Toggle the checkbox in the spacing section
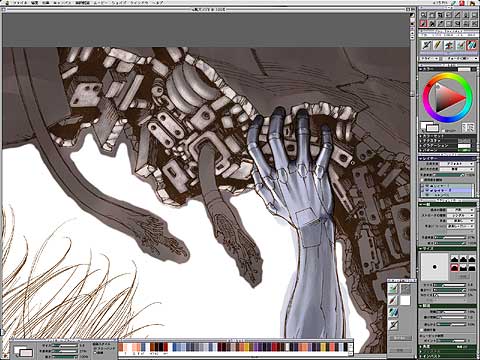This screenshot has width=480, height=360. coord(422,330)
